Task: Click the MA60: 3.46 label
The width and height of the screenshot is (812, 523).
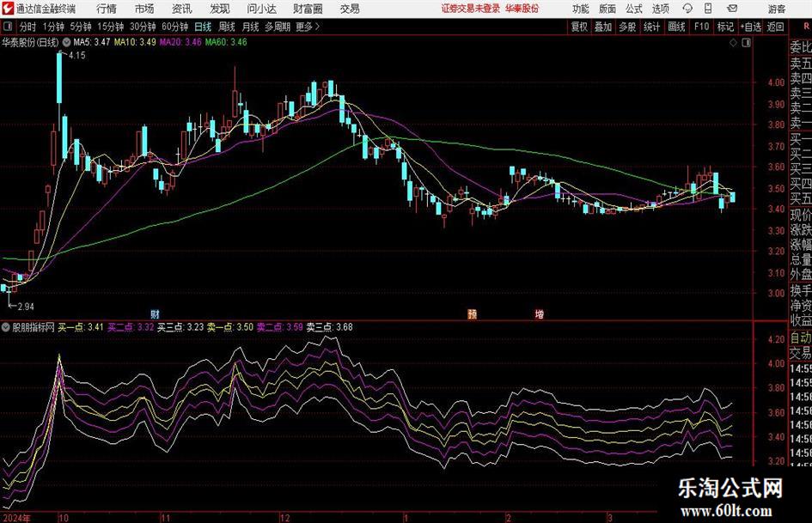Action: pyautogui.click(x=226, y=42)
